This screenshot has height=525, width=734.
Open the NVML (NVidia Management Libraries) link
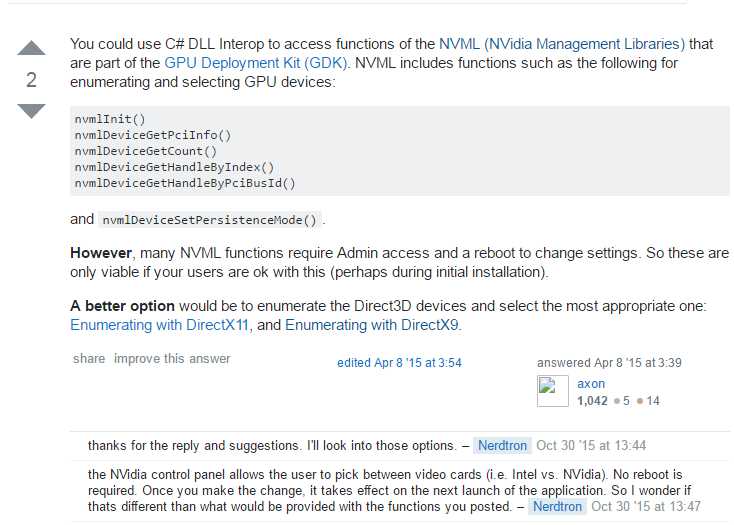pyautogui.click(x=562, y=44)
